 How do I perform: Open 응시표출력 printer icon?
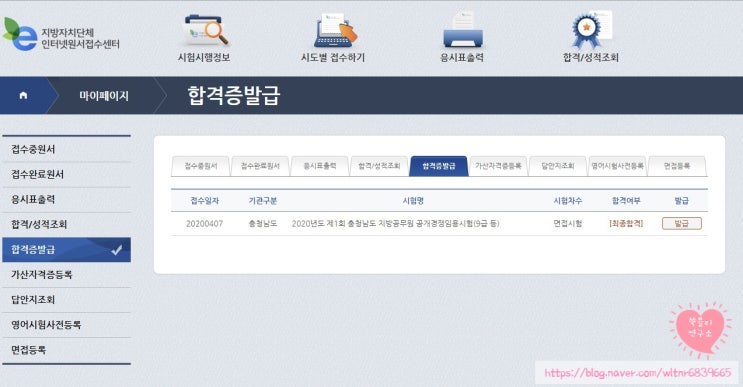coord(462,30)
